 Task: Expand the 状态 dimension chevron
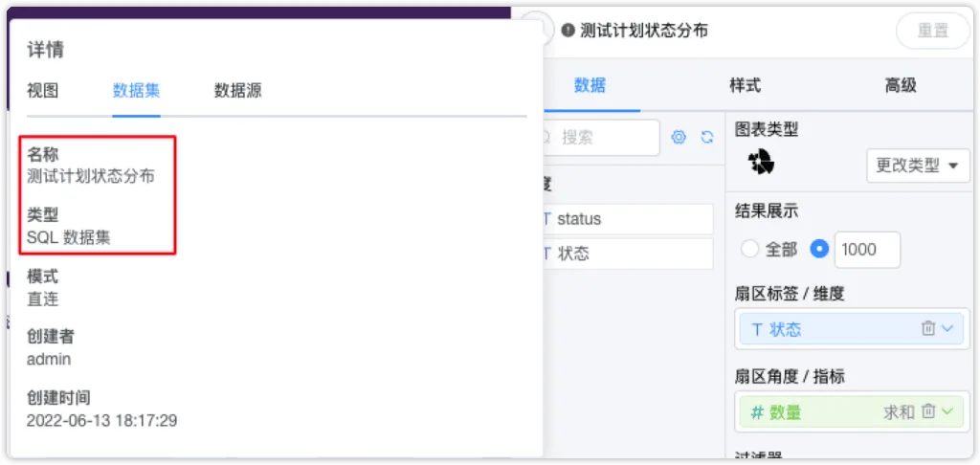pos(947,329)
